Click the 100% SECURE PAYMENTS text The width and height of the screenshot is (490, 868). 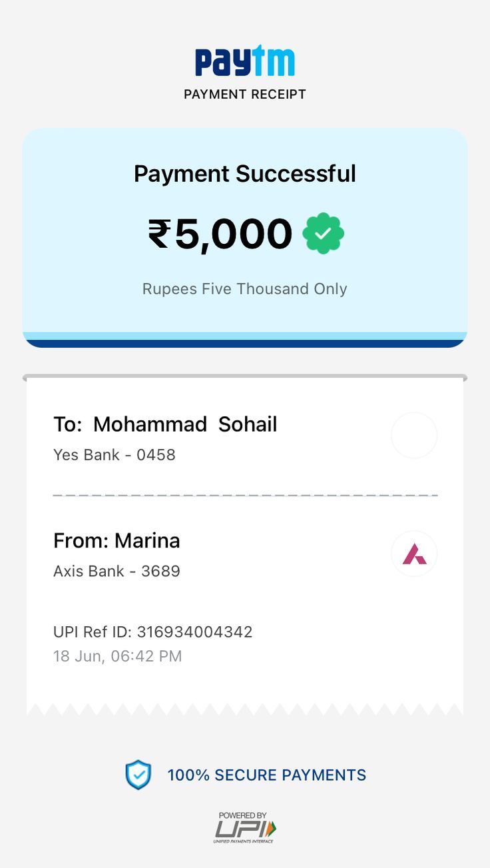[266, 775]
